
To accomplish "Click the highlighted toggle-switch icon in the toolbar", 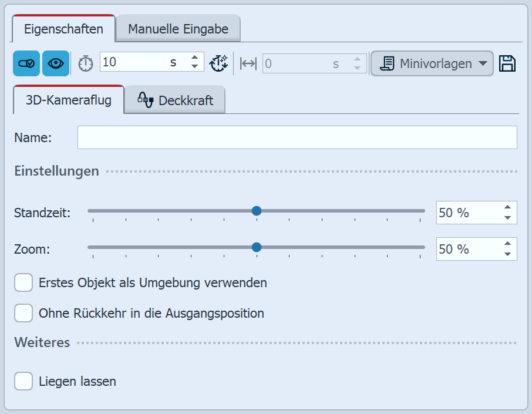I will pos(26,63).
